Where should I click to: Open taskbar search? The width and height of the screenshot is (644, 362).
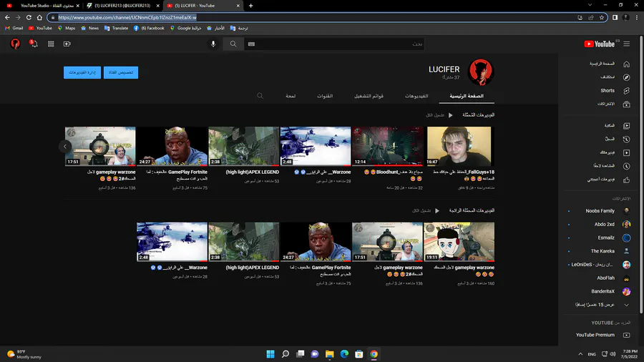coord(285,354)
